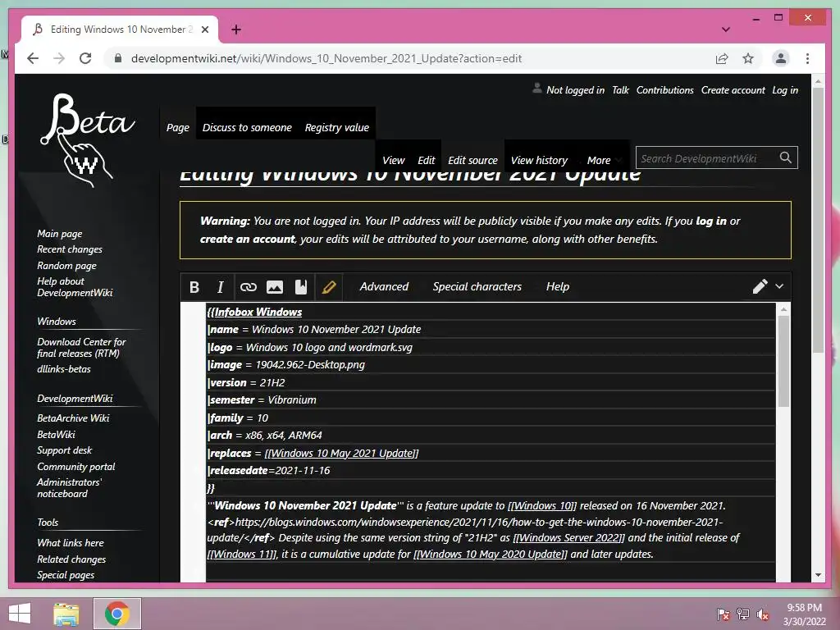Click Create account in the top bar

click(x=733, y=90)
